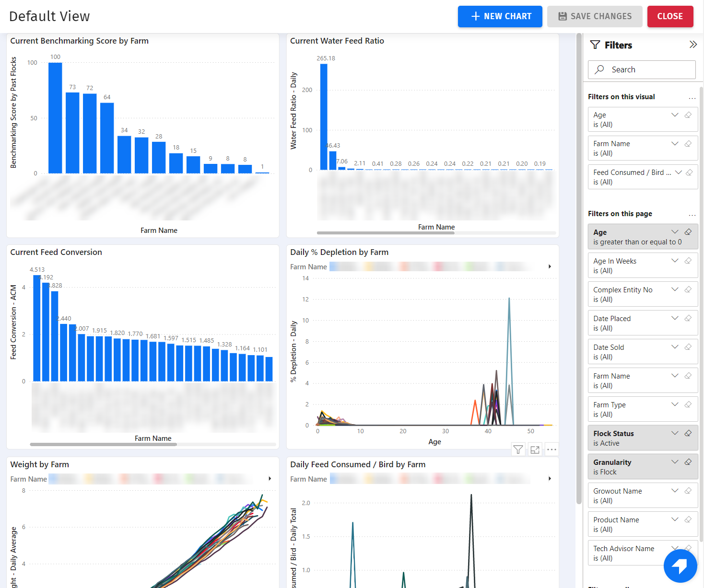Image resolution: width=704 pixels, height=588 pixels.
Task: Click Water Feed Ratio horizontal scrollbar
Action: pyautogui.click(x=386, y=233)
